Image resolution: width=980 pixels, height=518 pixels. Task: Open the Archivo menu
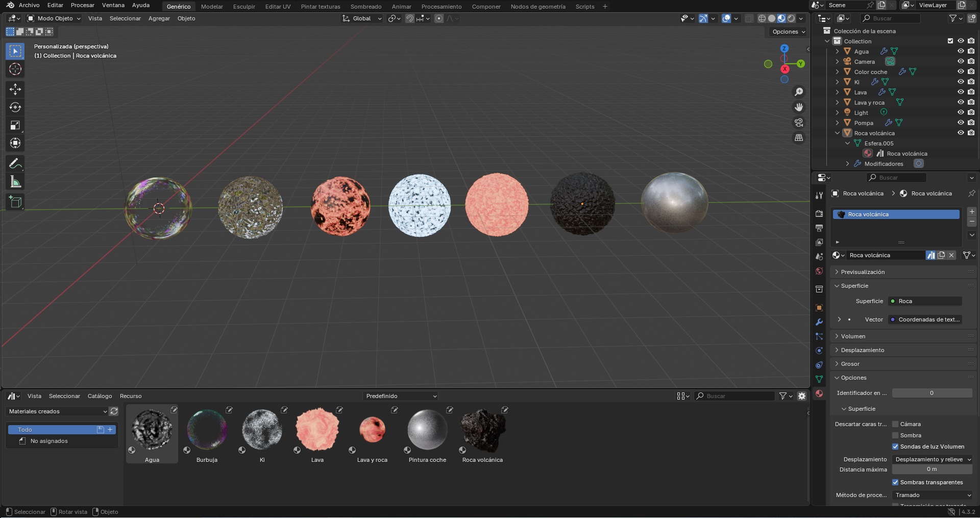coord(29,5)
